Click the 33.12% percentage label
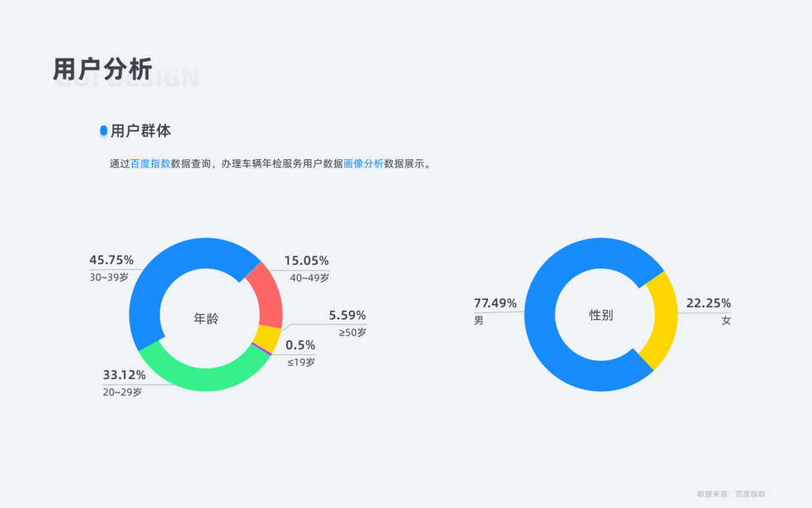Viewport: 812px width, 508px height. tap(124, 375)
